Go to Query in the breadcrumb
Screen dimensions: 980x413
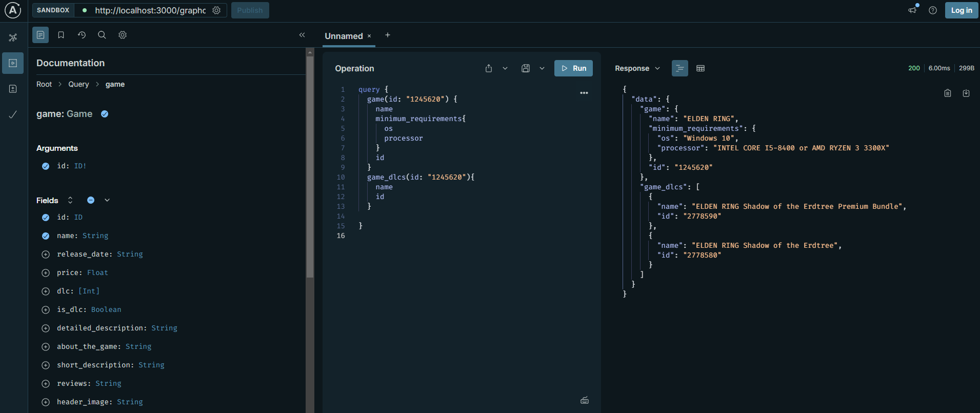click(x=78, y=84)
